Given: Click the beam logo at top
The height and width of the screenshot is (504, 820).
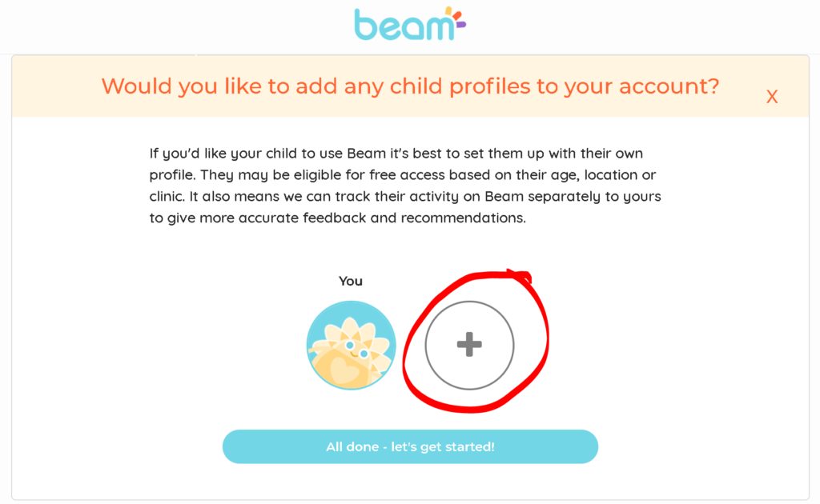Looking at the screenshot, I should point(410,24).
